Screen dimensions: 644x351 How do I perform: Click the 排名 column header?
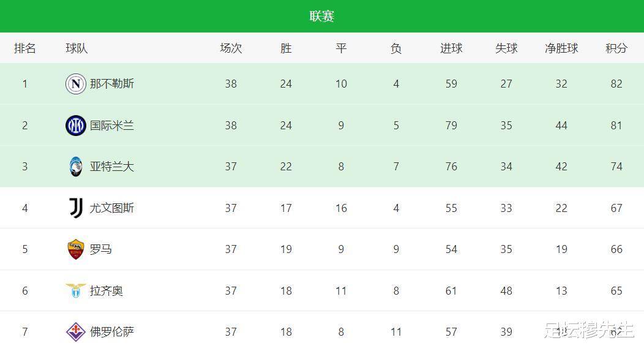[x=24, y=48]
